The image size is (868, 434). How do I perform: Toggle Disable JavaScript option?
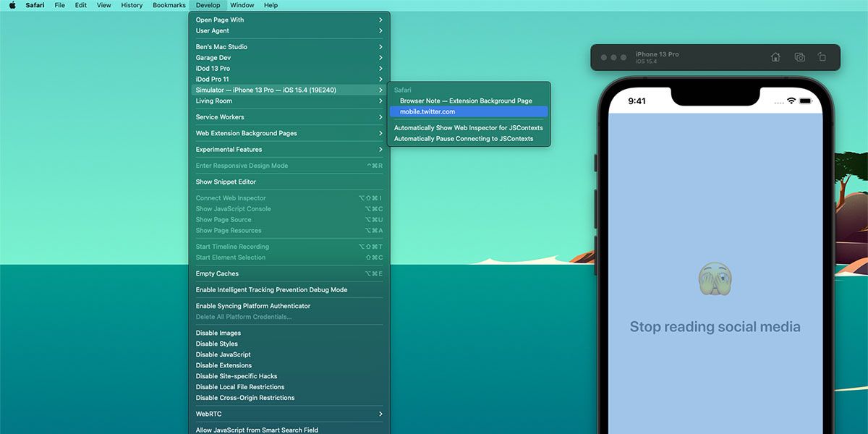(x=289, y=354)
